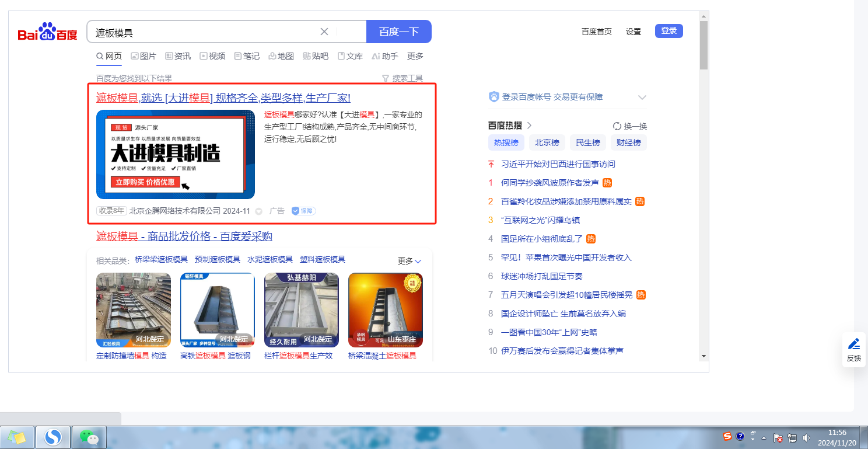Refresh hot searches with 换一换
868x449 pixels.
click(630, 126)
